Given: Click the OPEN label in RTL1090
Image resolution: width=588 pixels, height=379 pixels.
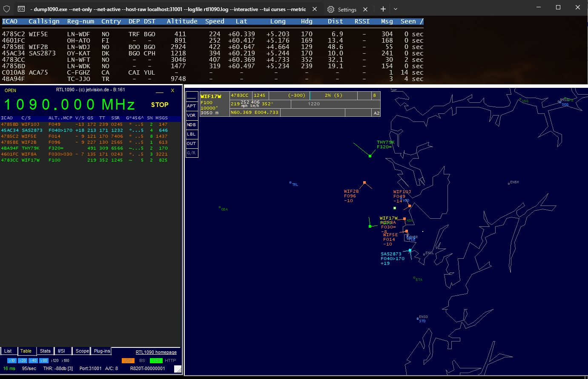Looking at the screenshot, I should 10,90.
